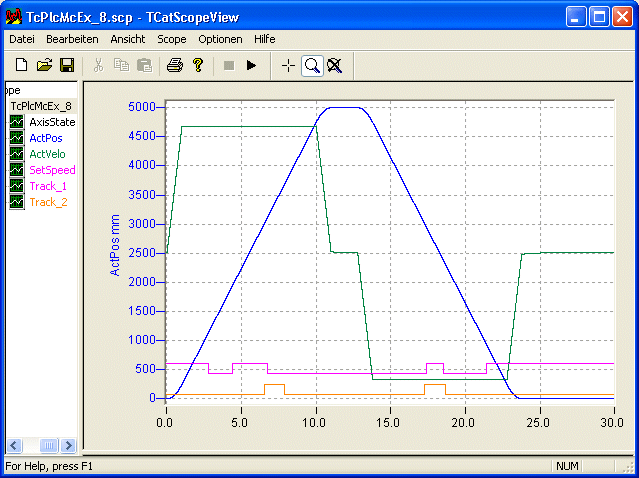Open the Datei menu
Screen dimensions: 639x478
click(x=22, y=40)
